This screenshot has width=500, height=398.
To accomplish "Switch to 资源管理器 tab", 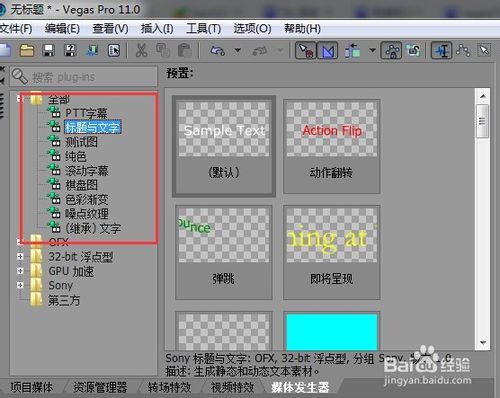I will (100, 387).
